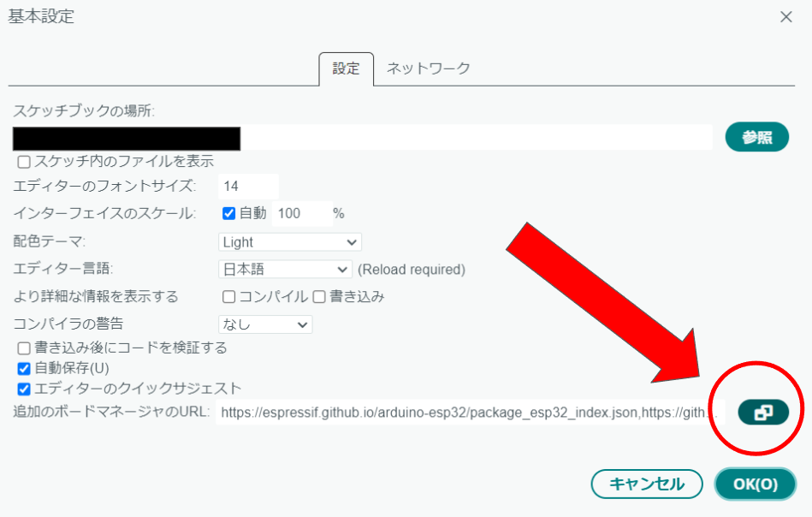Open the エディター言語 日本語 dropdown
Viewport: 812px width, 517px height.
(285, 270)
